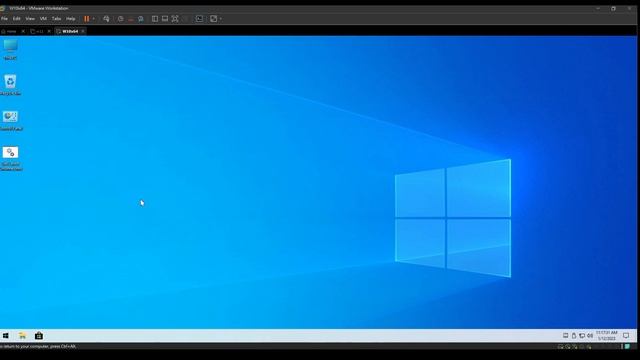Open the VMware File menu
Image resolution: width=640 pixels, height=360 pixels.
[4, 19]
